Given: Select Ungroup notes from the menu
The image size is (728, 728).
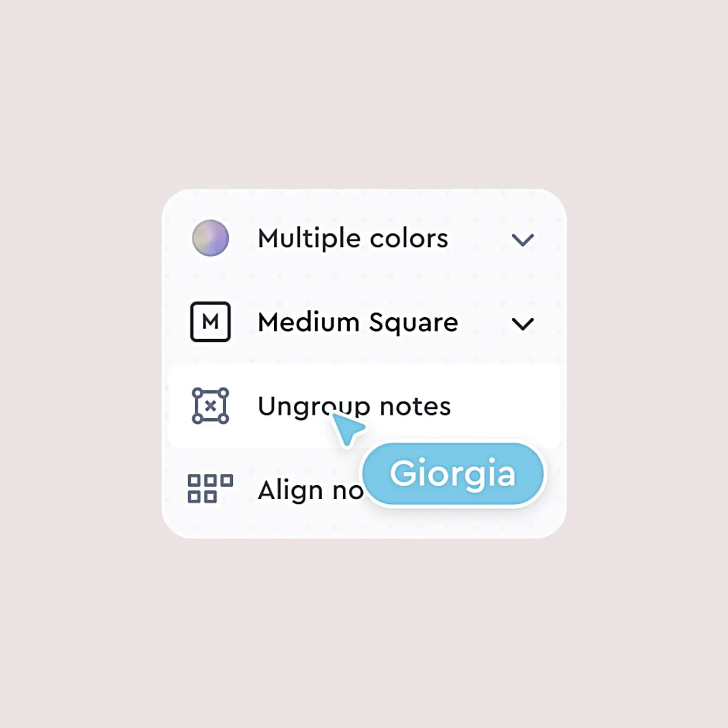Looking at the screenshot, I should [x=354, y=406].
